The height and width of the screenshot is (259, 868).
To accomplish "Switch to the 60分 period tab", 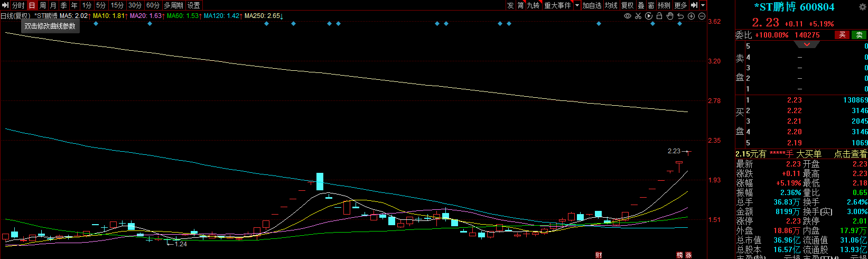I will tap(153, 5).
